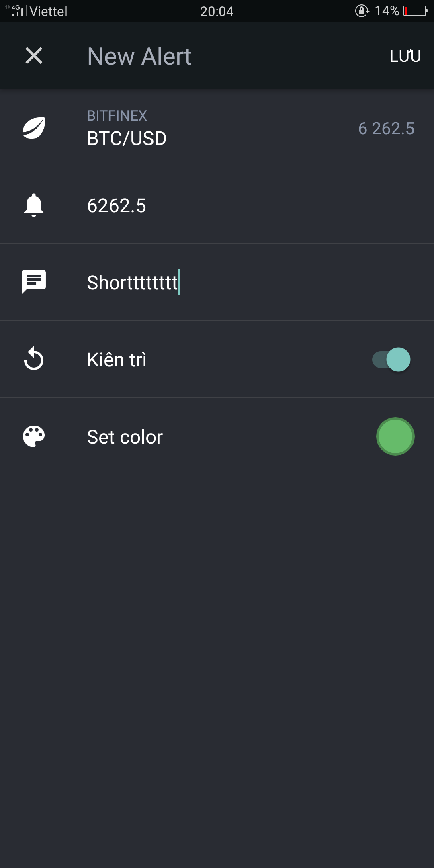The width and height of the screenshot is (434, 868).
Task: Open the green Set color swatch
Action: tap(395, 436)
